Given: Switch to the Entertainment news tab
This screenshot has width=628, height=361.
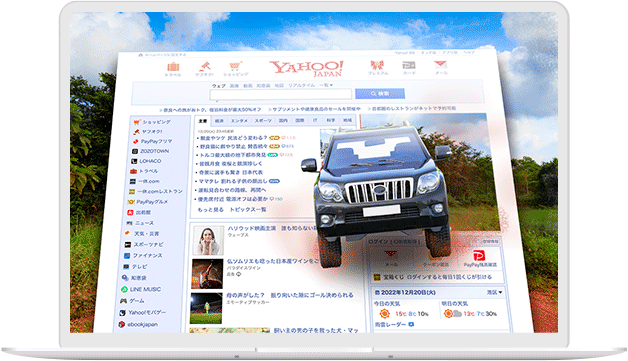Looking at the screenshot, I should click(239, 121).
